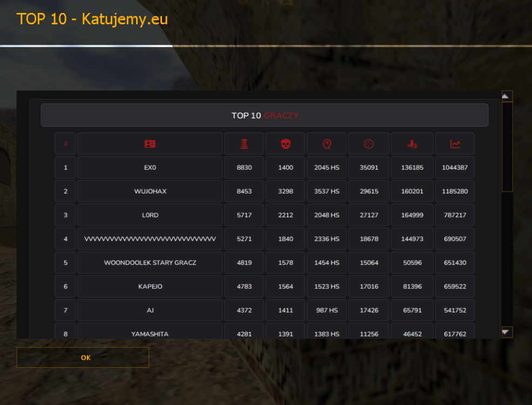Click the line chart column icon
Screen dimensions: 532x405
pyautogui.click(x=455, y=144)
